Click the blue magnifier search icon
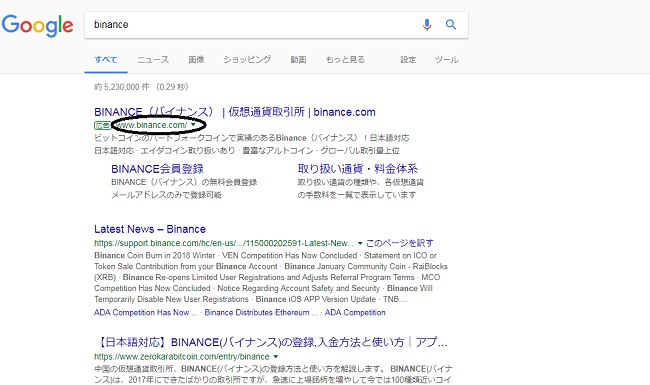The width and height of the screenshot is (650, 385). click(451, 25)
